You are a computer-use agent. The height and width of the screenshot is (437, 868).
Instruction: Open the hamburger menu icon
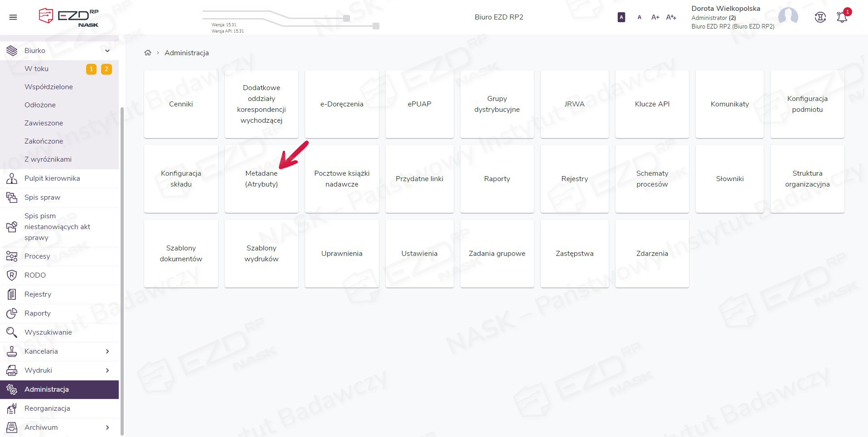pyautogui.click(x=13, y=17)
